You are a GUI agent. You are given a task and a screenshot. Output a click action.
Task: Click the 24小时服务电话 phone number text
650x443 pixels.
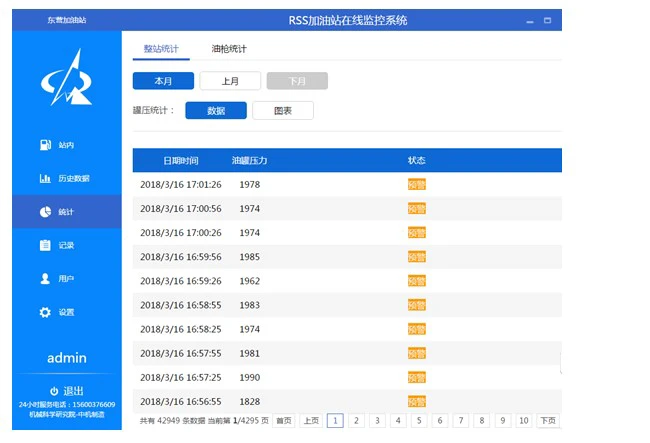(x=67, y=404)
